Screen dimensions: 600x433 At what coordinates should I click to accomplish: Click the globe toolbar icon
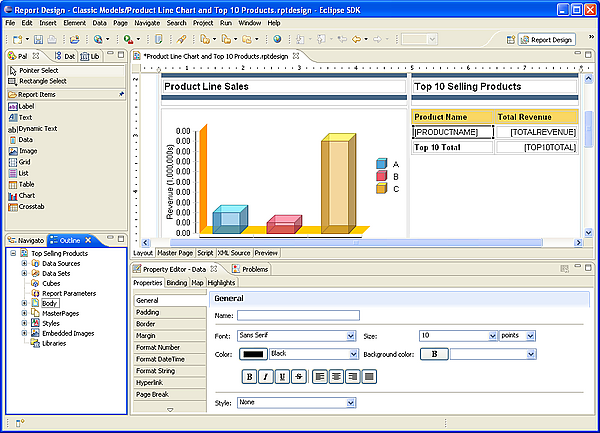277,39
